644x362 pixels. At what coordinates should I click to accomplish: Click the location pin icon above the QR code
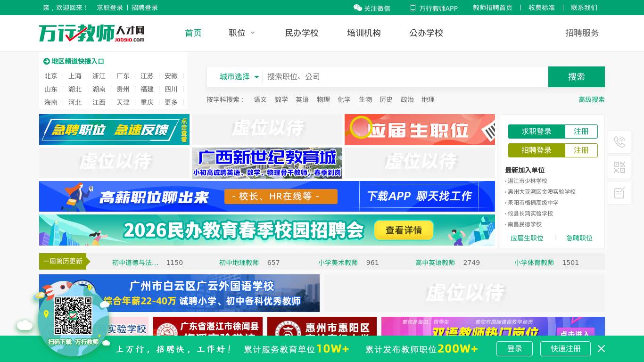(46, 313)
